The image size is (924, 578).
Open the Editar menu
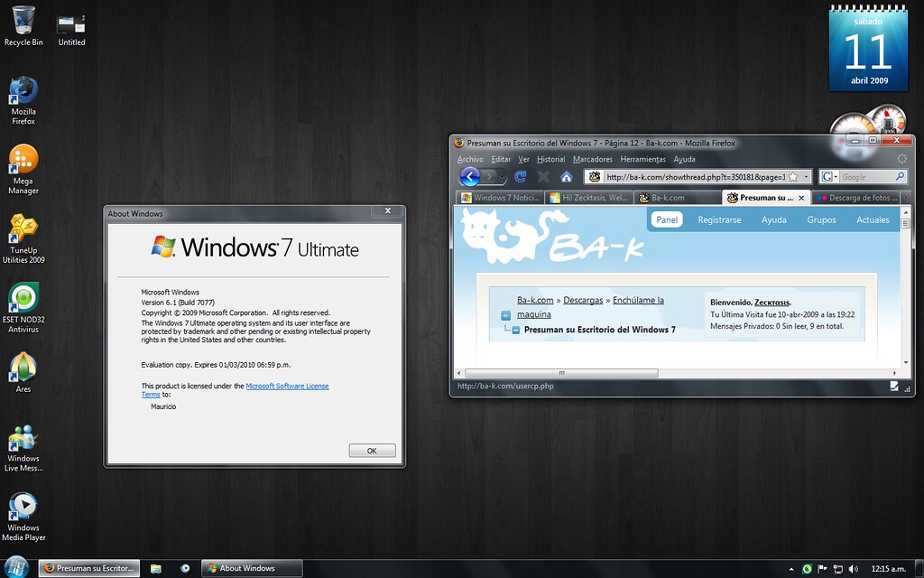click(x=501, y=159)
